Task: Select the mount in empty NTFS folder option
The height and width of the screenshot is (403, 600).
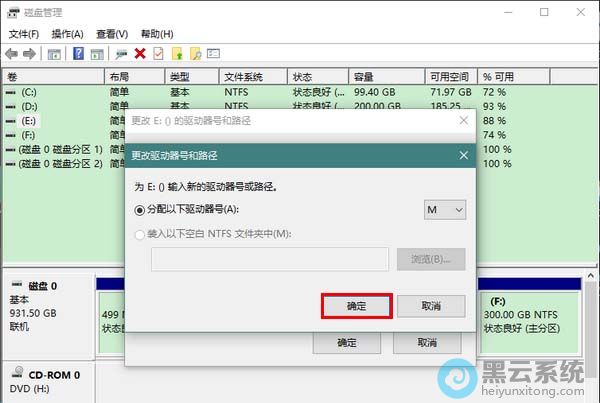Action: [x=139, y=234]
